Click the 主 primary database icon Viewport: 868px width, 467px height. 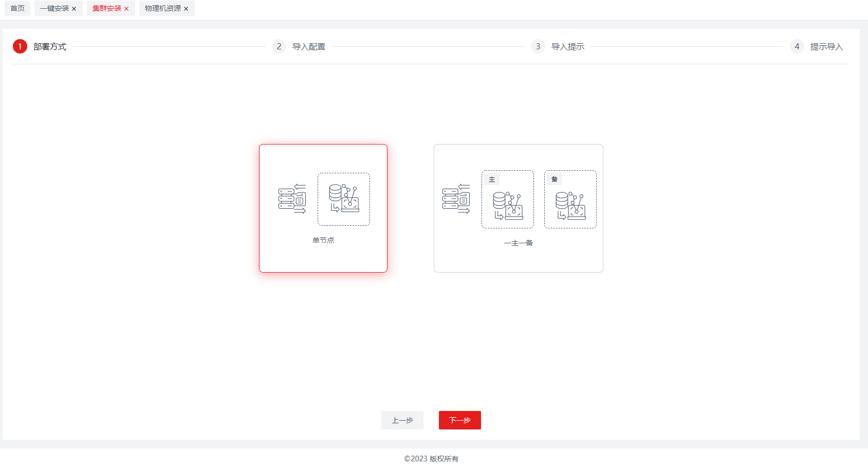(x=508, y=205)
